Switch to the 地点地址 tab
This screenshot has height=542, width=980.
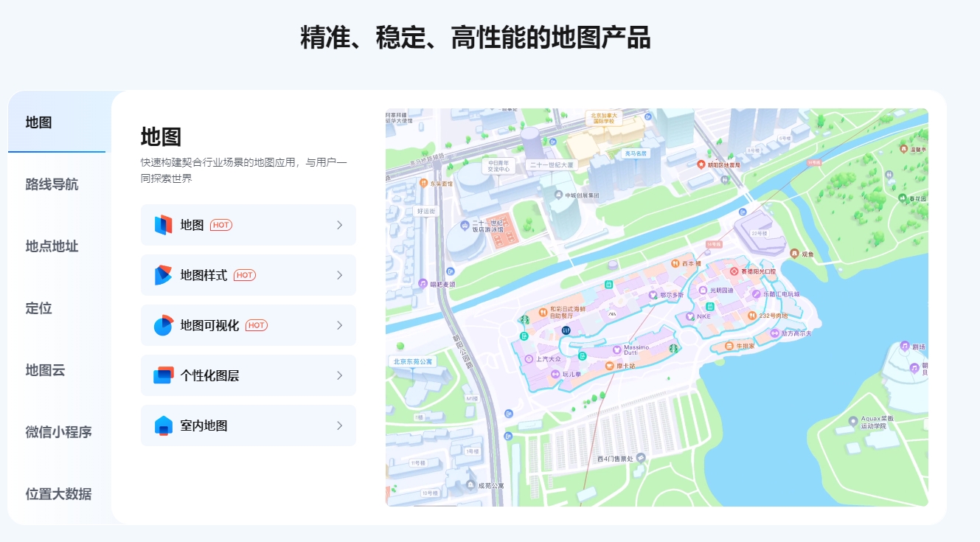coord(52,246)
